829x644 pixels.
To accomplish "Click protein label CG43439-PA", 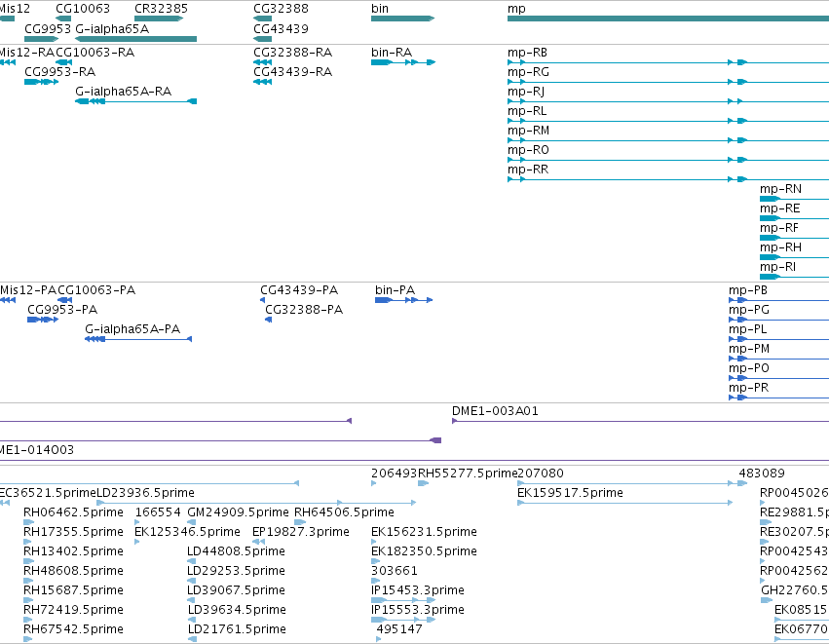I will click(299, 290).
